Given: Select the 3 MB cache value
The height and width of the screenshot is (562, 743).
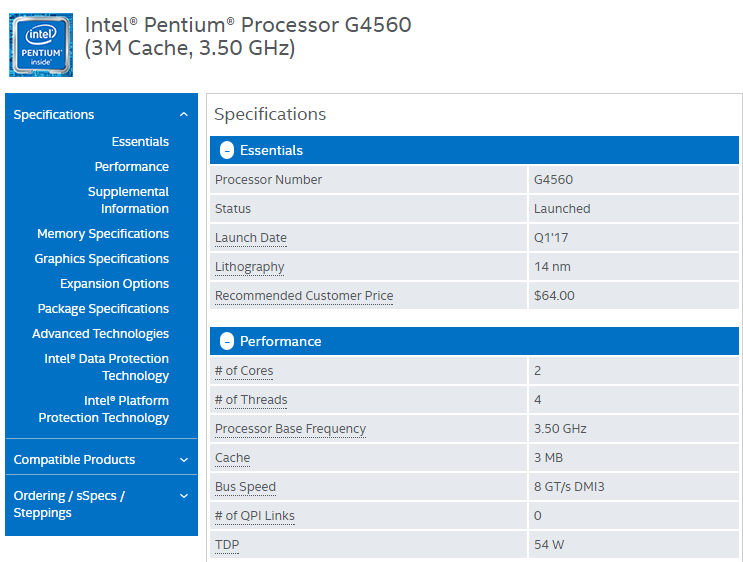Looking at the screenshot, I should pyautogui.click(x=548, y=458).
